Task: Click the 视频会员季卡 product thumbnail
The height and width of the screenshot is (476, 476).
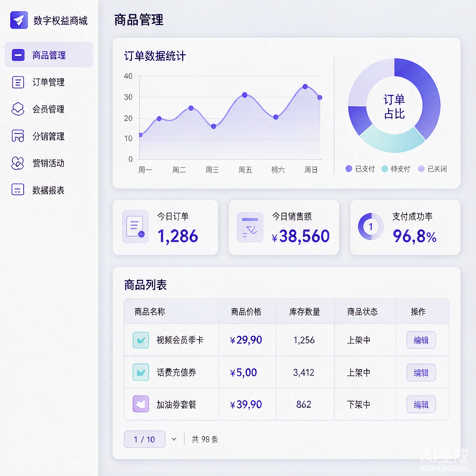Action: pyautogui.click(x=141, y=340)
